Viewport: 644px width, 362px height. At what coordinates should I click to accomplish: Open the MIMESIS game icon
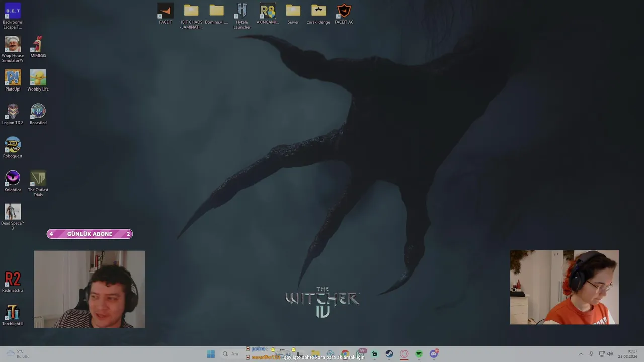coord(38,47)
